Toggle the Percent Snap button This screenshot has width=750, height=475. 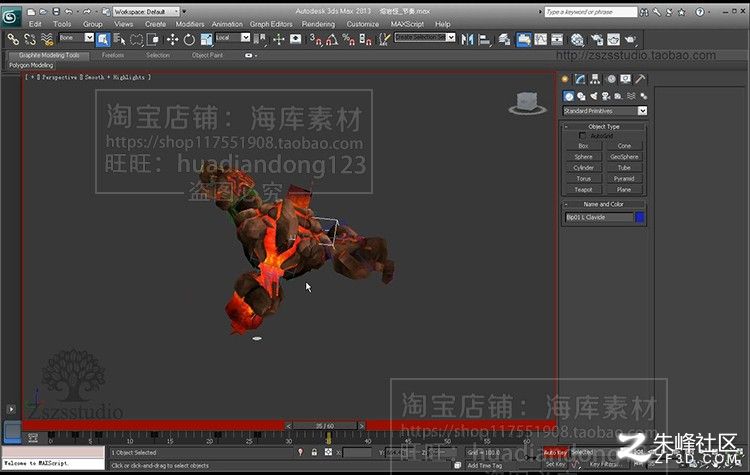349,39
